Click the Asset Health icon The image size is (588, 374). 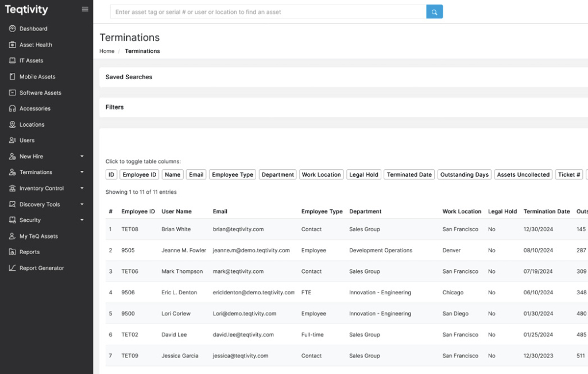pyautogui.click(x=13, y=45)
